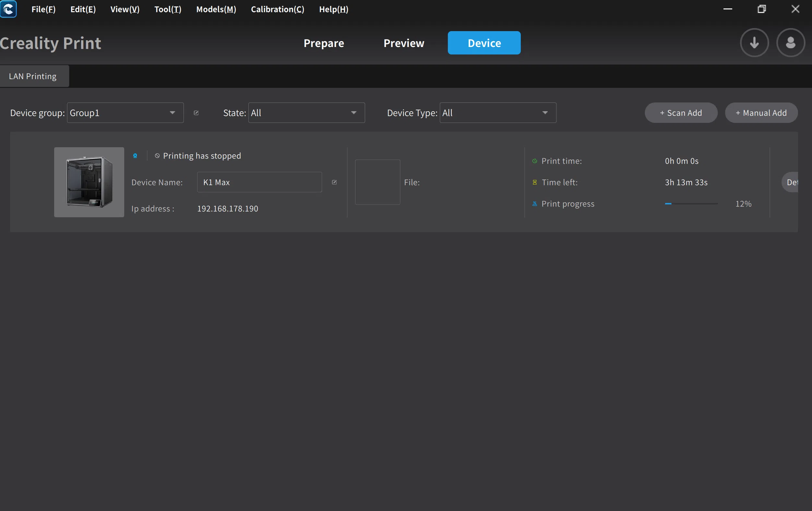The height and width of the screenshot is (511, 812).
Task: Close the Creality Print window
Action: pyautogui.click(x=795, y=9)
